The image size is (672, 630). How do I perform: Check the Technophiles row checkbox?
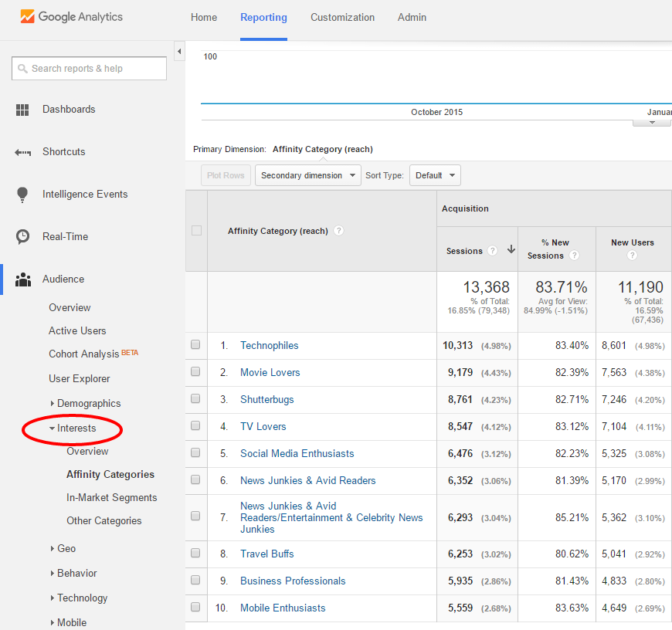point(195,344)
